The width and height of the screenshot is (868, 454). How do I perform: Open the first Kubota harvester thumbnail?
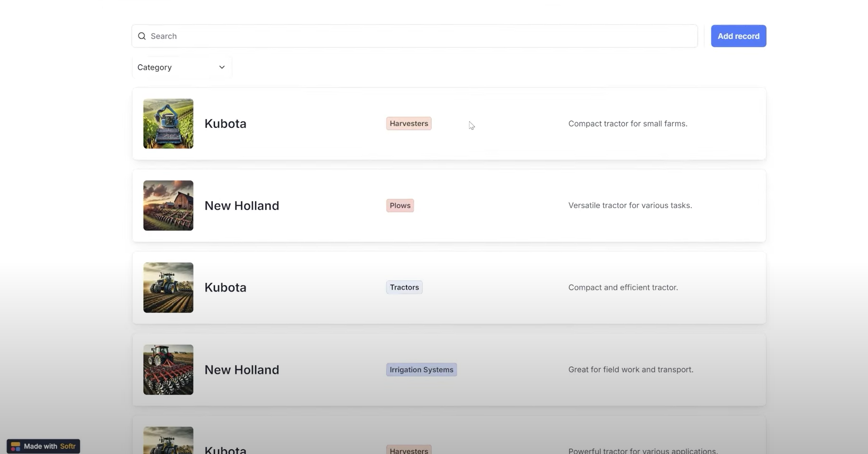tap(168, 124)
